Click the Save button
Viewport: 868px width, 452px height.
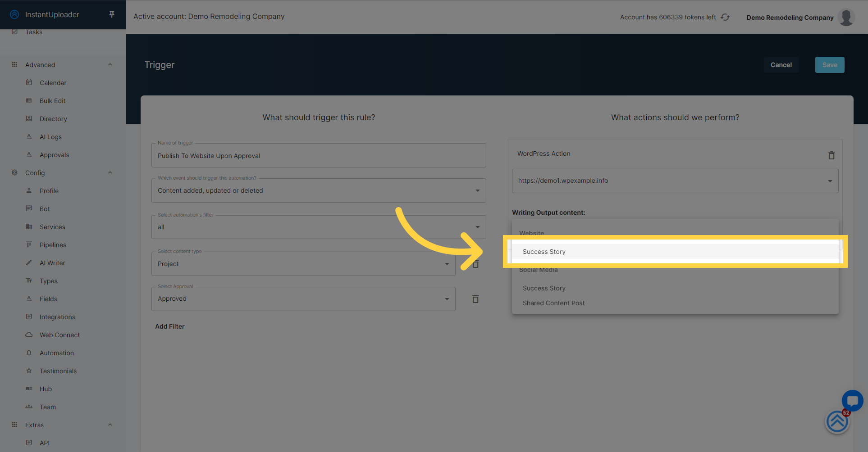(x=830, y=65)
